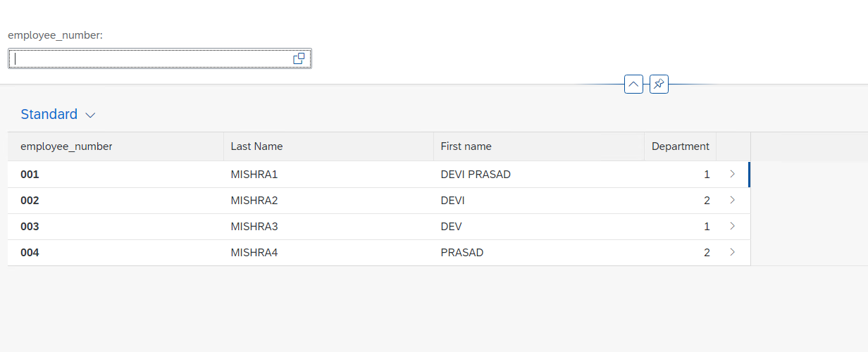Open navigation arrow for employee 003 row
The height and width of the screenshot is (352, 868).
click(x=733, y=226)
